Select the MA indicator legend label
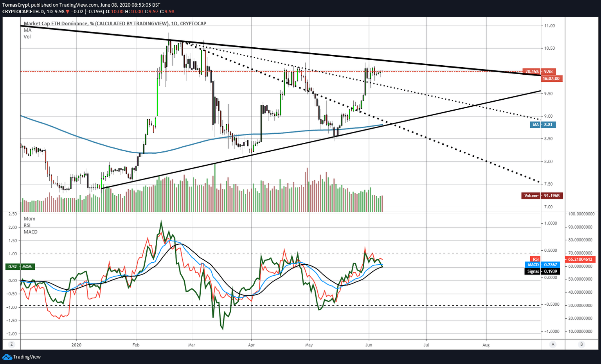The image size is (601, 364). click(27, 30)
